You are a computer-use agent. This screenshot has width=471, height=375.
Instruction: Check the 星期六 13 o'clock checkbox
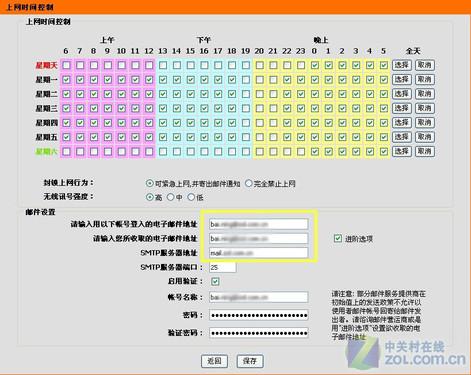(163, 152)
